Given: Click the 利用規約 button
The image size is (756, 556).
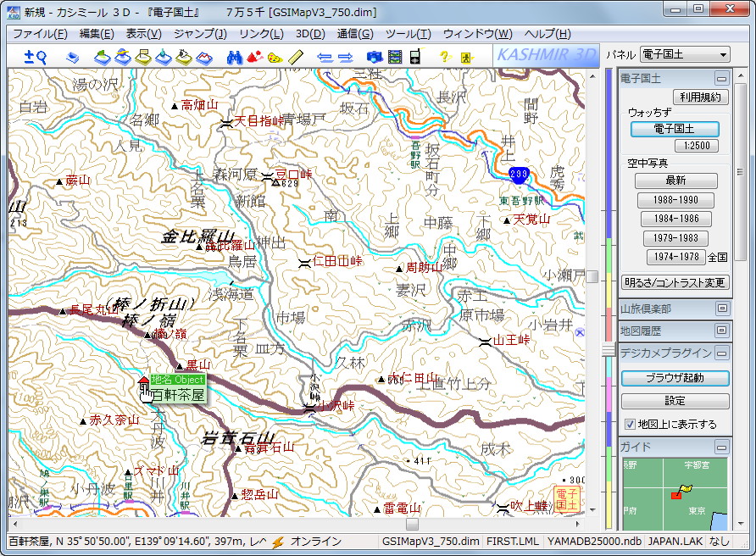Looking at the screenshot, I should point(700,97).
